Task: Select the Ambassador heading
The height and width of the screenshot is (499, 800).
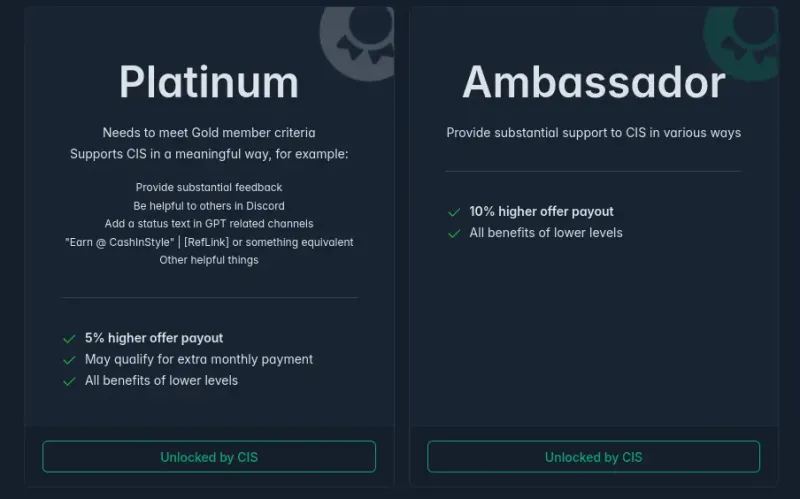Action: [593, 82]
